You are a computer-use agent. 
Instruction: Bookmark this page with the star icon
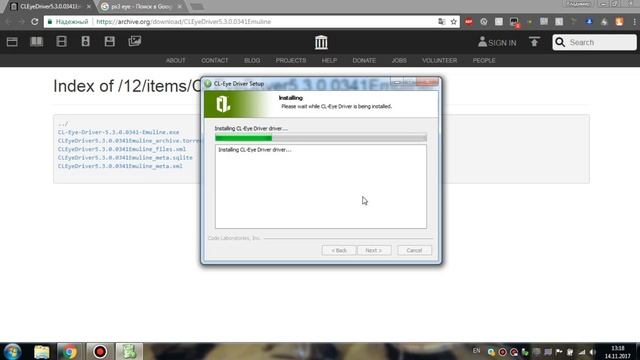[453, 22]
